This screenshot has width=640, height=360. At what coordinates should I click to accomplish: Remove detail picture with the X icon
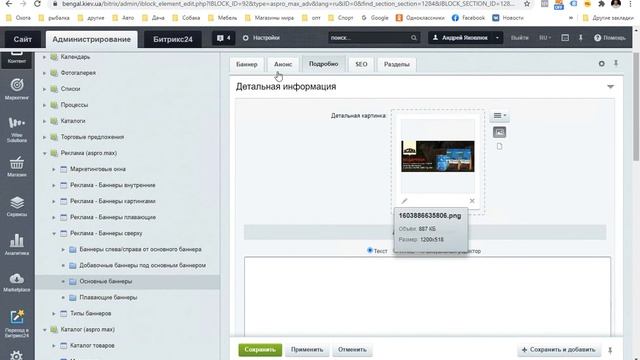472,201
